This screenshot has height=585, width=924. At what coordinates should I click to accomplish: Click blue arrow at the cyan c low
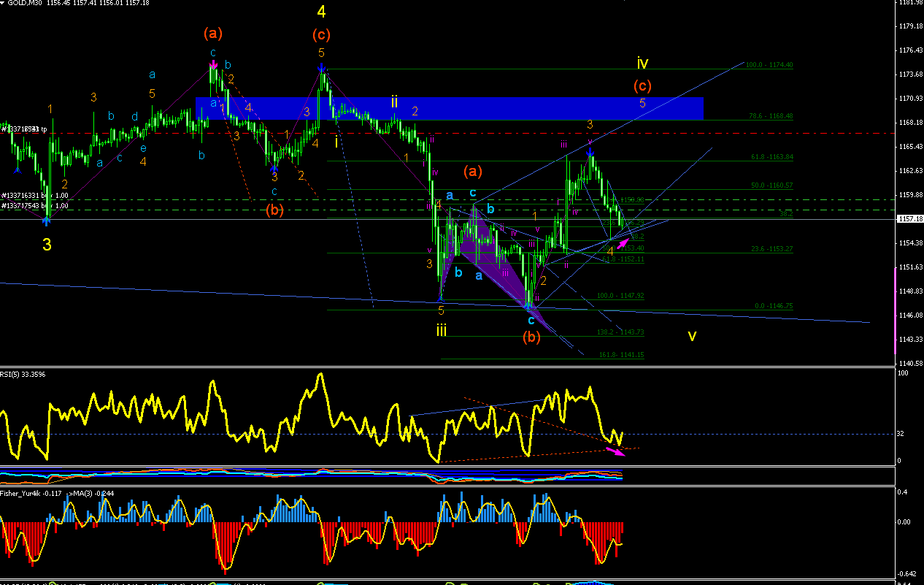531,306
